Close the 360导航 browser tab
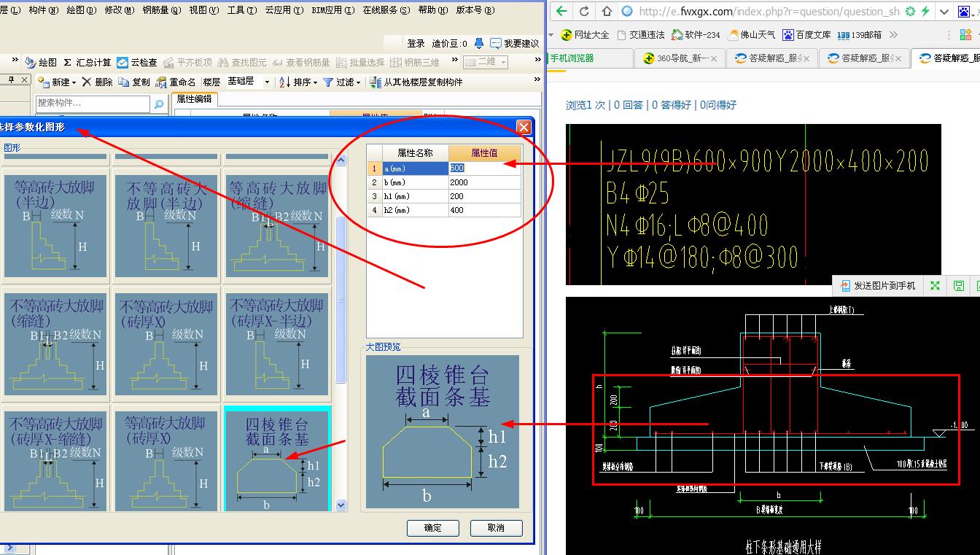Screen dimensions: 980x555 (713, 58)
